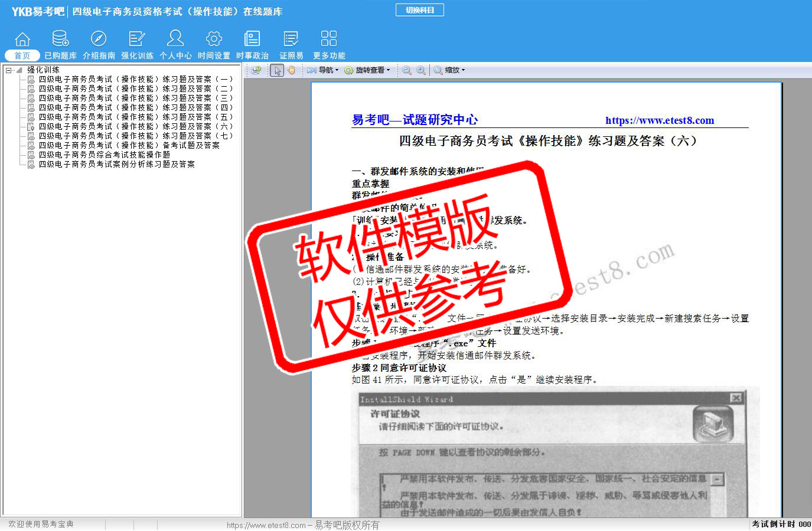
Task: Collapse the 强化训练 tree root node
Action: coord(9,70)
